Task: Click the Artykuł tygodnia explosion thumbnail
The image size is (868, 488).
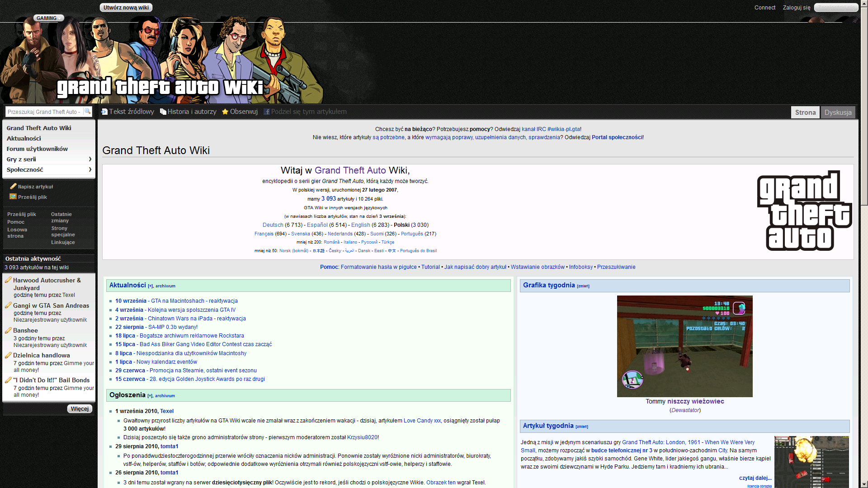Action: (811, 462)
